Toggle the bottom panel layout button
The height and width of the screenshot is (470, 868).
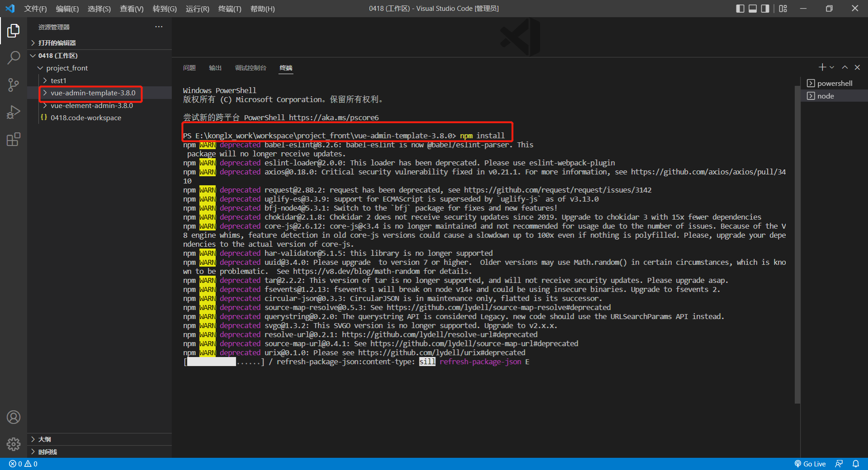tap(753, 9)
